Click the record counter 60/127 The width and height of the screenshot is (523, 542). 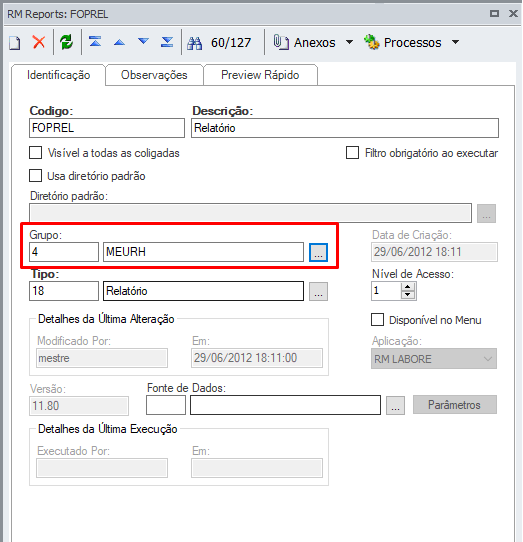pyautogui.click(x=231, y=43)
